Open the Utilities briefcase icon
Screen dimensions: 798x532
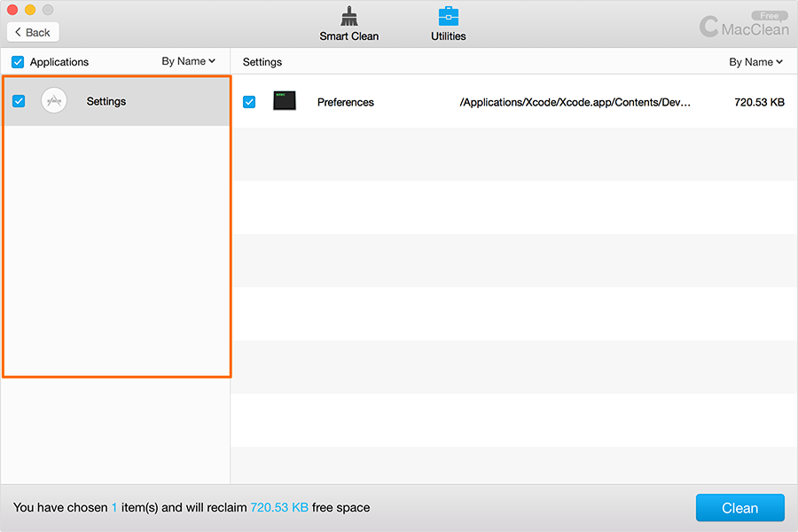pyautogui.click(x=449, y=16)
